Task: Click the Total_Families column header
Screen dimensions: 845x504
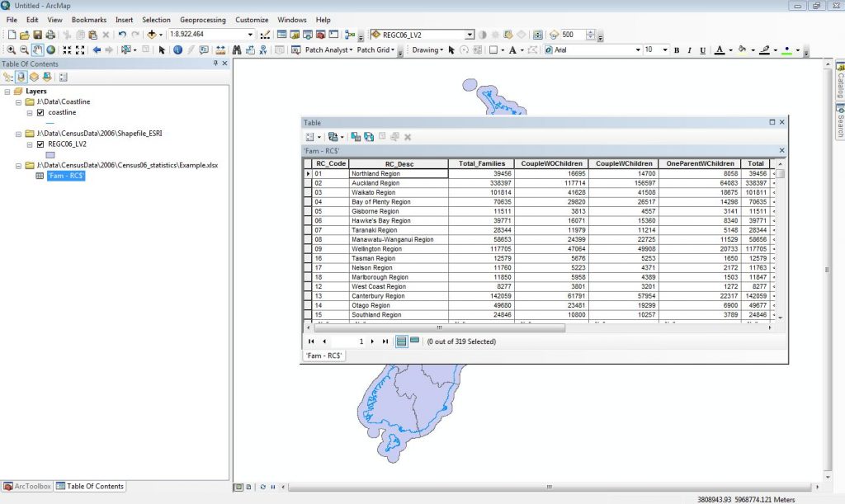Action: 481,163
